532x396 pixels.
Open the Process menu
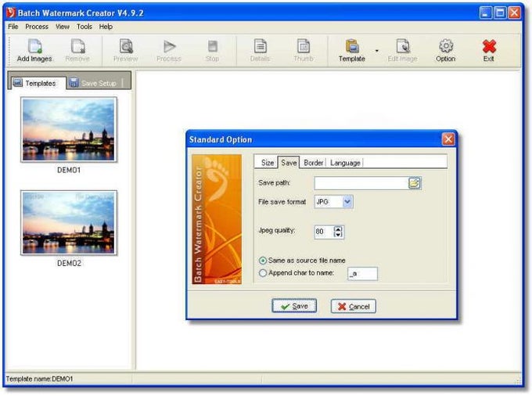click(x=37, y=27)
